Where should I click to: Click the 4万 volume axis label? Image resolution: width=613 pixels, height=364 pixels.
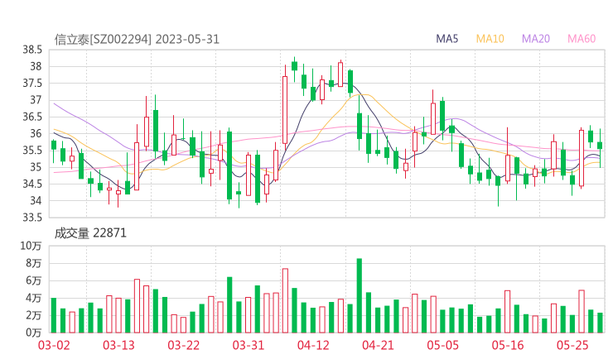pos(34,298)
